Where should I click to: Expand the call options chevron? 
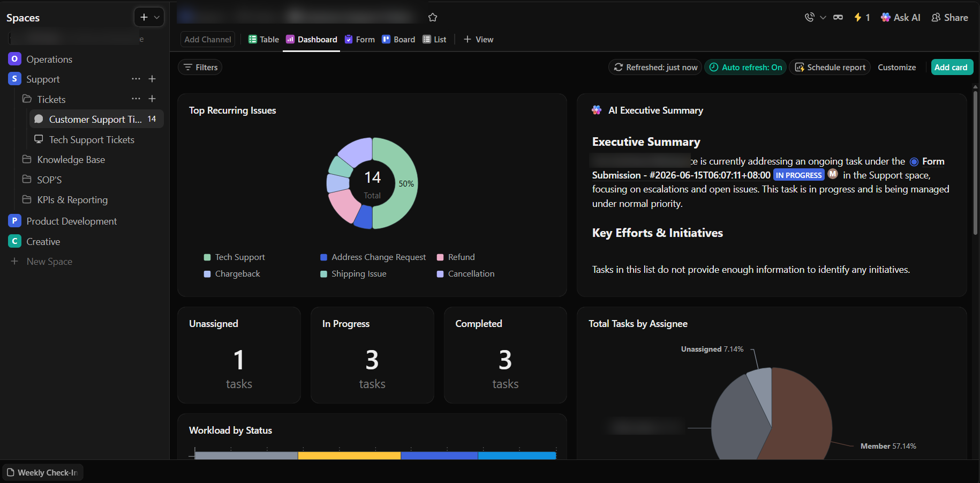pos(823,18)
